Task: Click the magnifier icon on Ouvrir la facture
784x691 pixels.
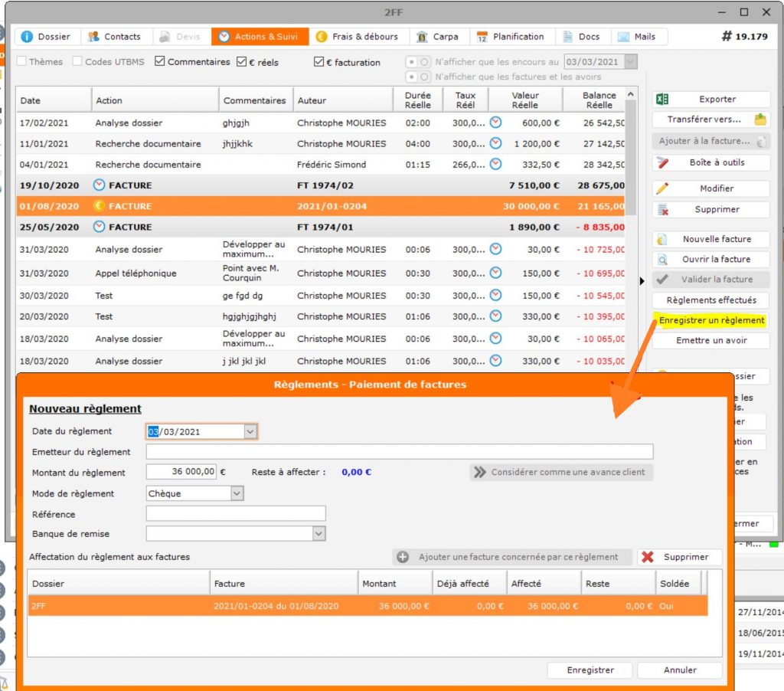Action: pos(663,260)
